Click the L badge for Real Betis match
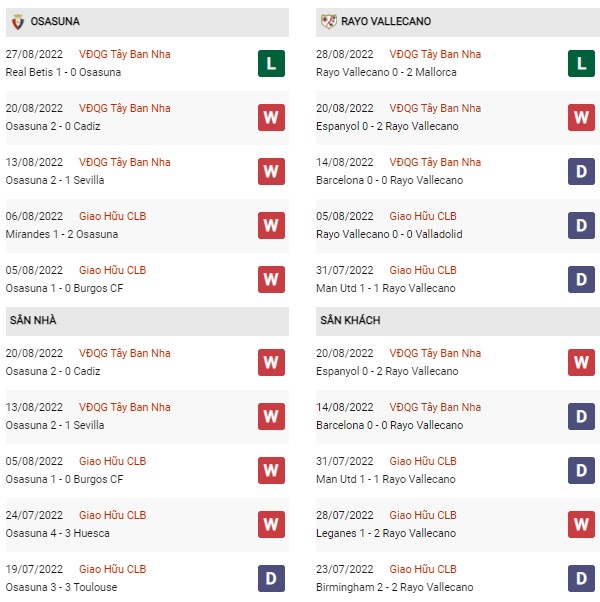This screenshot has height=602, width=600. click(x=271, y=63)
